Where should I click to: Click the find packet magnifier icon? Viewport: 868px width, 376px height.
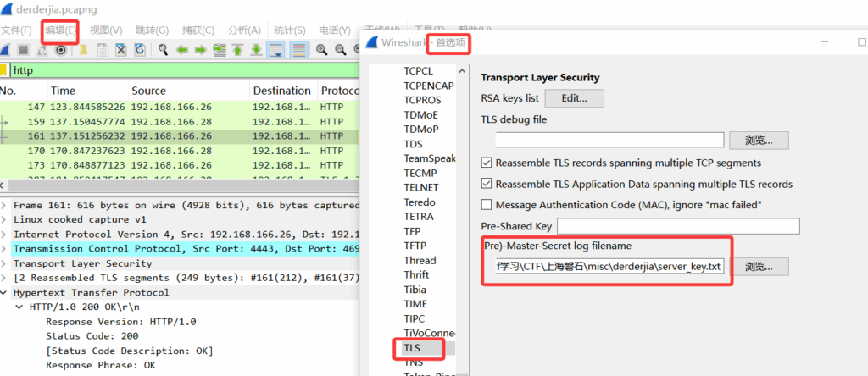163,51
